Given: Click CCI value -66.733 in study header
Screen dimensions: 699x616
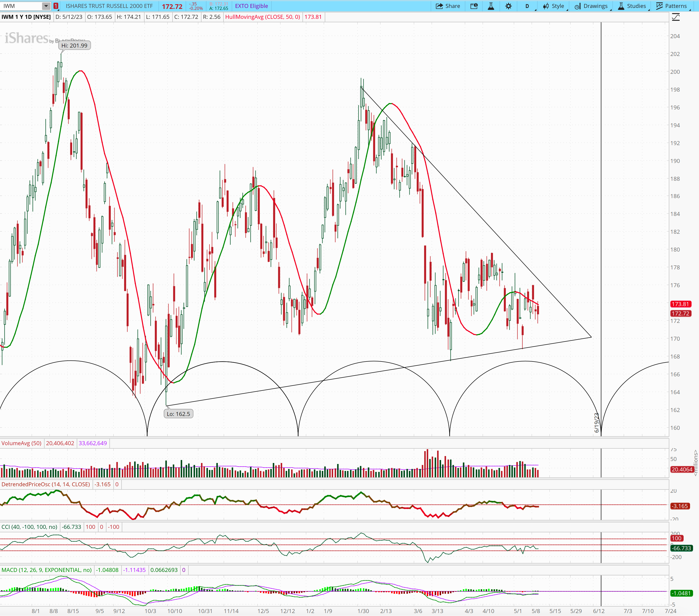Looking at the screenshot, I should tap(72, 527).
